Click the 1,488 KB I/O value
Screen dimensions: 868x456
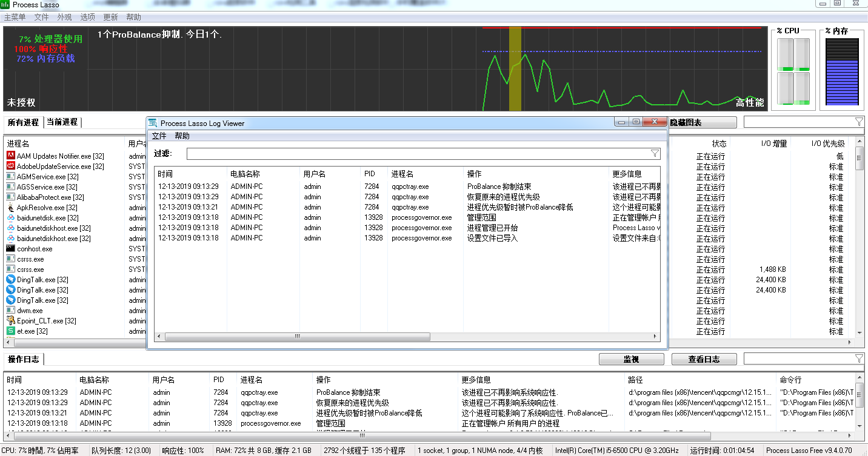(x=772, y=269)
